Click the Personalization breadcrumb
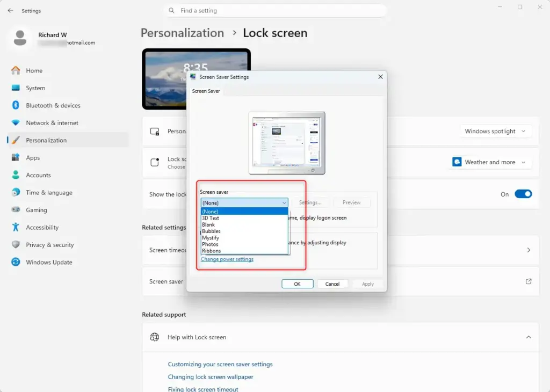This screenshot has width=550, height=392. 183,33
